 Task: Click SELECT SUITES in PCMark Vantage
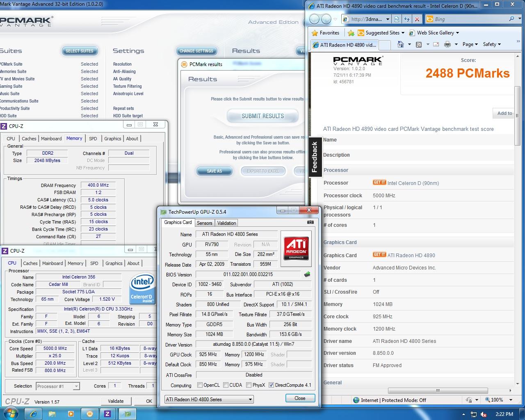[80, 51]
